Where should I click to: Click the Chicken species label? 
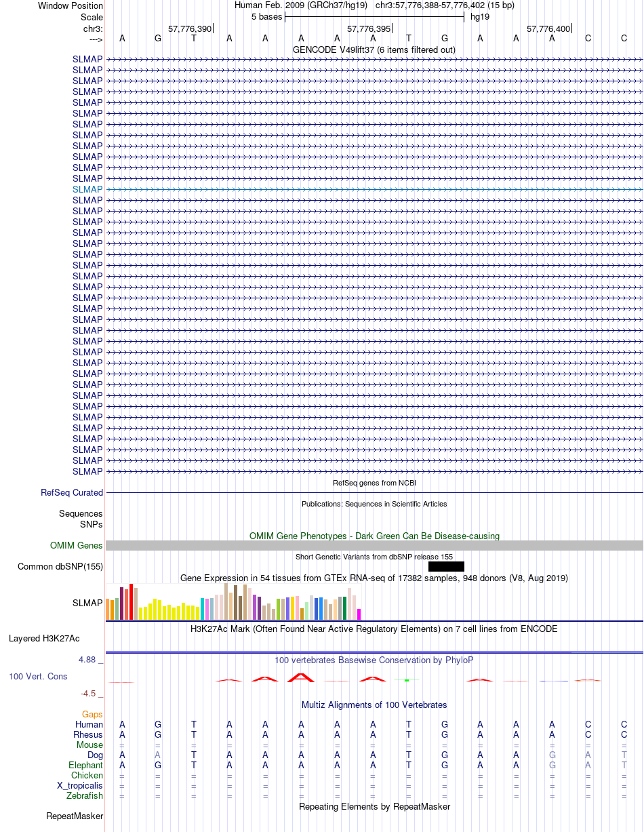click(87, 775)
